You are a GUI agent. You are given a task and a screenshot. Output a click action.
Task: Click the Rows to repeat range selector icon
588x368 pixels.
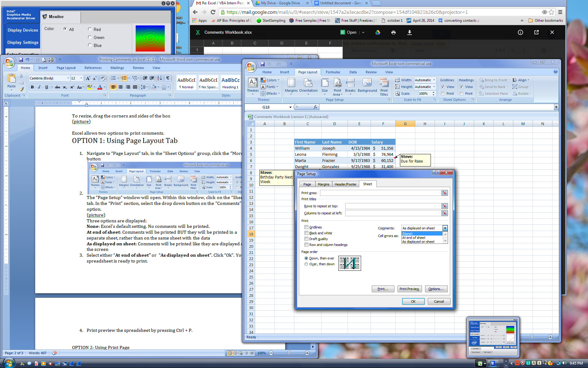point(444,206)
